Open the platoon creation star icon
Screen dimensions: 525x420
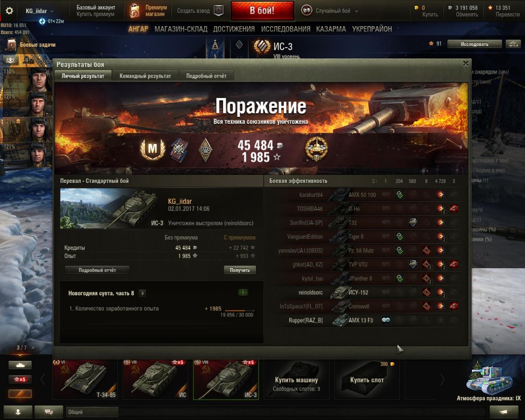coord(218,11)
